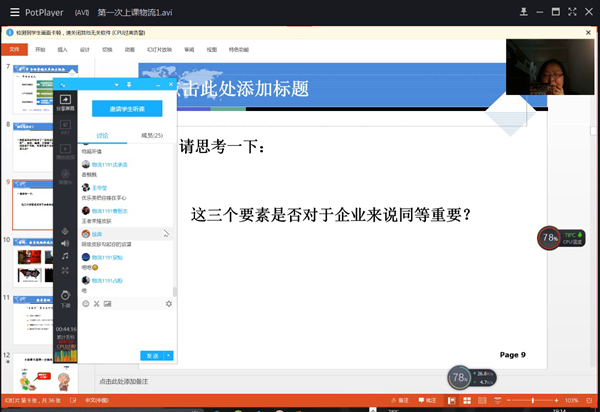Click the 发送 send button
The width and height of the screenshot is (600, 412).
[x=152, y=356]
